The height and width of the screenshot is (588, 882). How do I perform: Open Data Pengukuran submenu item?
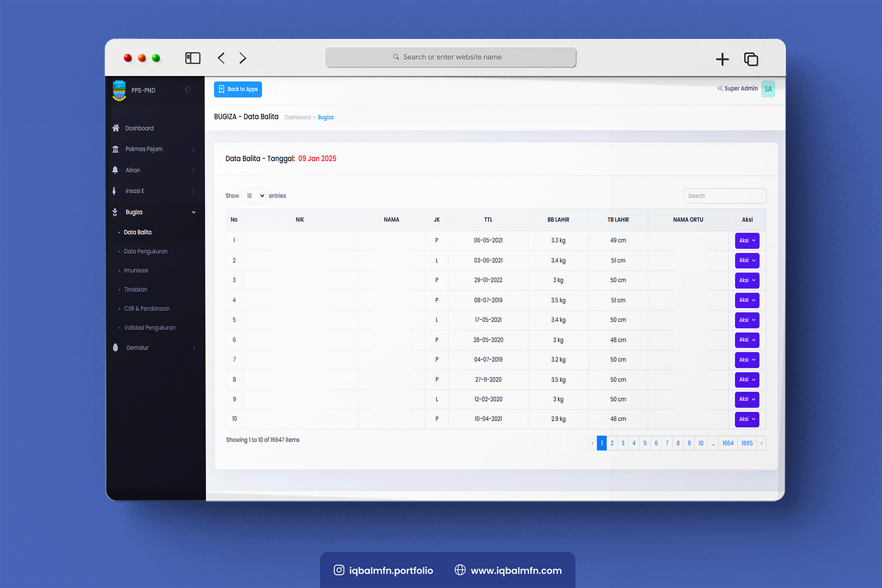point(146,251)
